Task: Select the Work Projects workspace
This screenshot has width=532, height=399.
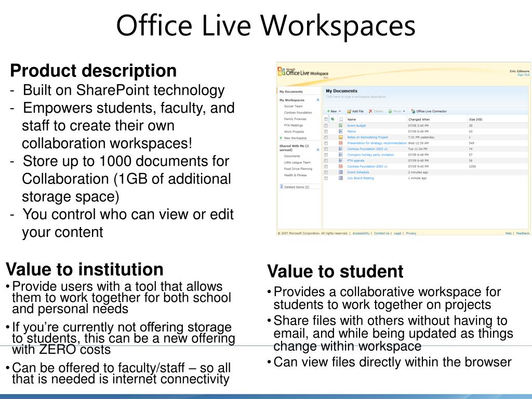Action: [x=294, y=131]
